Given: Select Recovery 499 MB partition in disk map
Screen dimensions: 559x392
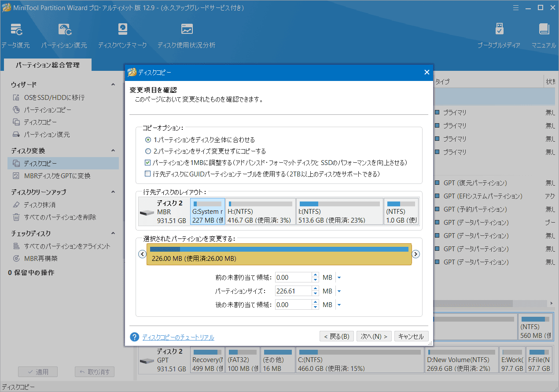Looking at the screenshot, I should coord(207,360).
